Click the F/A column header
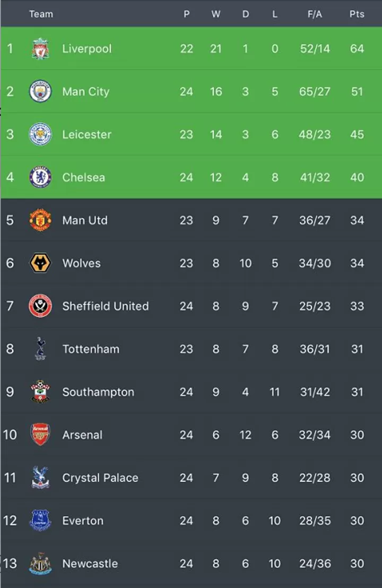 click(x=315, y=14)
